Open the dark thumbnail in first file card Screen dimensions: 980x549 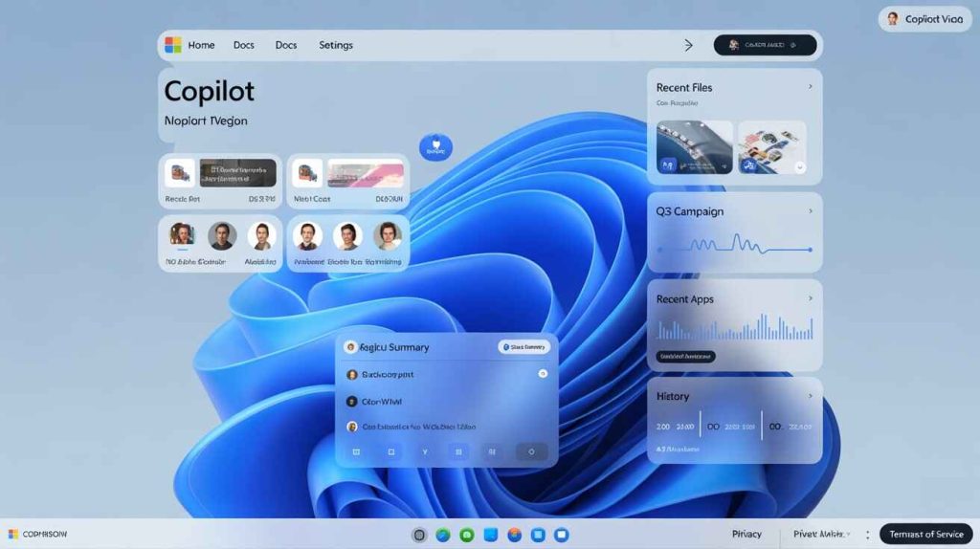[237, 173]
